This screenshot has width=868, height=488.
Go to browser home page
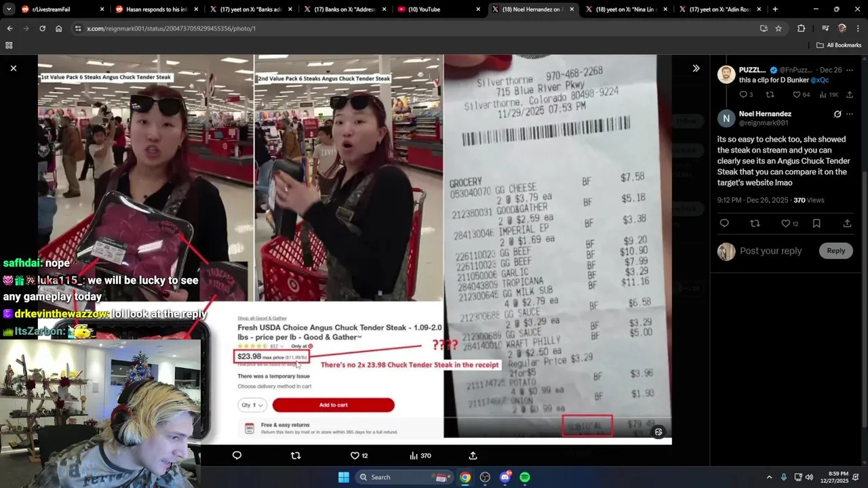click(58, 28)
